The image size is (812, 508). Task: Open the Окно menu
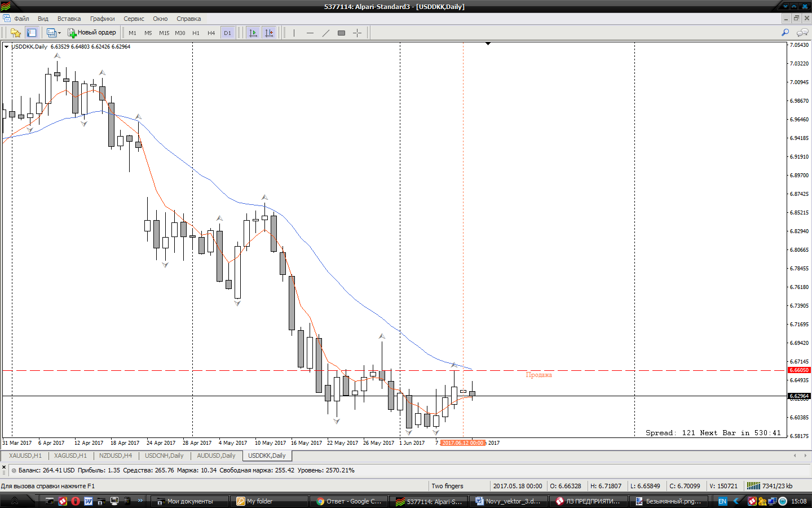coord(160,19)
